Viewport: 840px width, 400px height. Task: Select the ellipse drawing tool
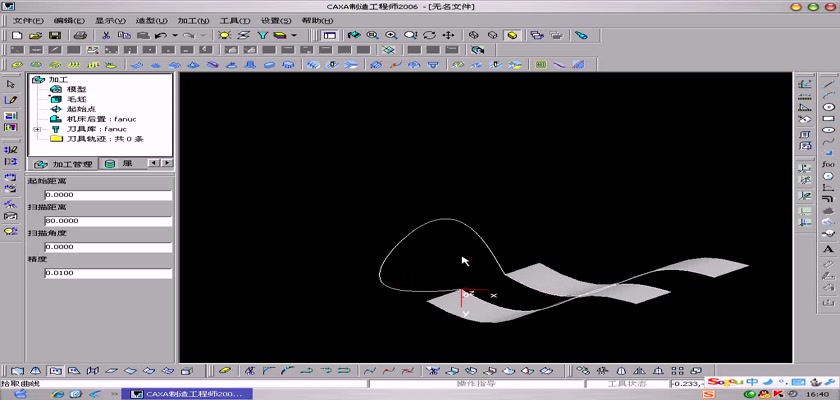pyautogui.click(x=828, y=130)
